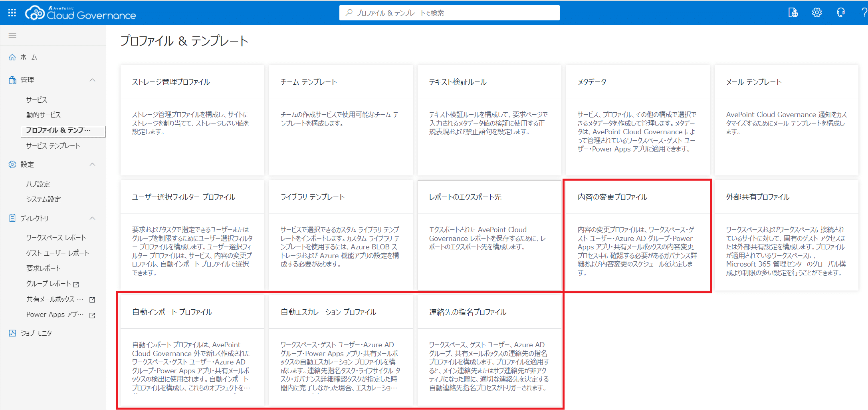The height and width of the screenshot is (410, 868).
Task: Open the メール テンプレート card
Action: (787, 120)
